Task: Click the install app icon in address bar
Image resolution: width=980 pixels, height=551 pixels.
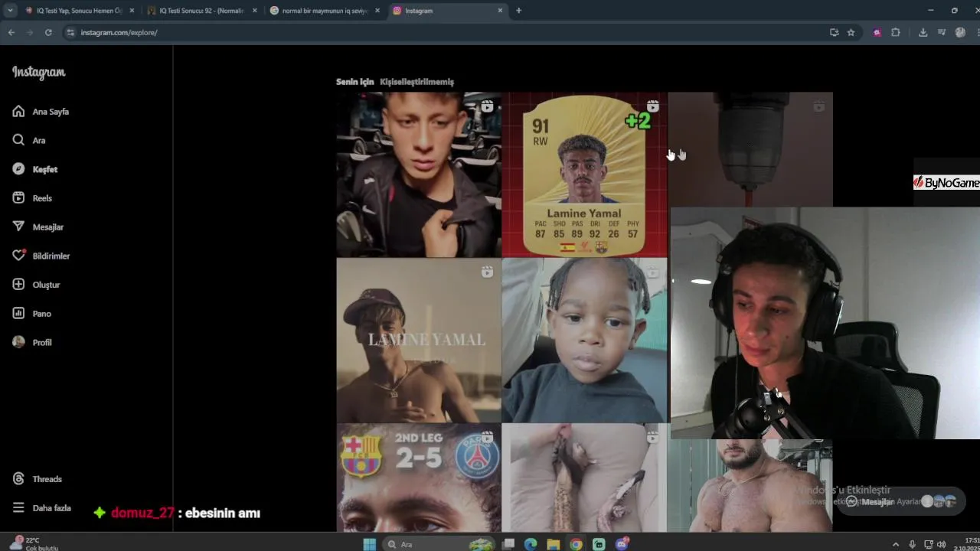Action: (834, 32)
